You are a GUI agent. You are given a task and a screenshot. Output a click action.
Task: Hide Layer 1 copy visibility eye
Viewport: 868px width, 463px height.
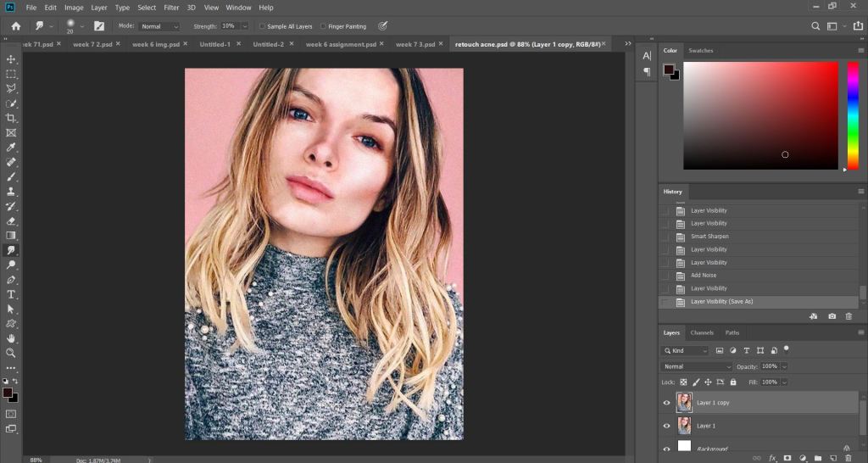(666, 403)
